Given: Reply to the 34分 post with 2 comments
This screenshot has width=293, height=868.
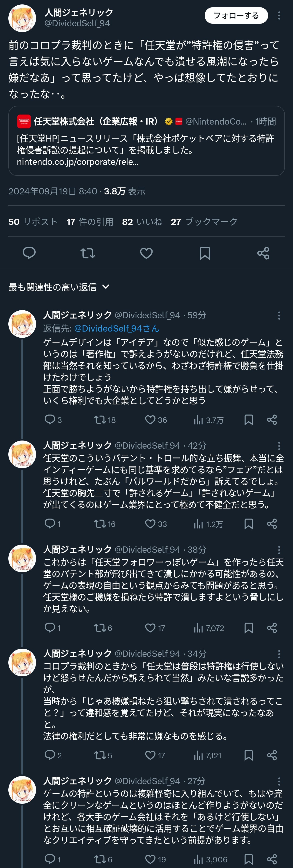Looking at the screenshot, I should tap(50, 756).
